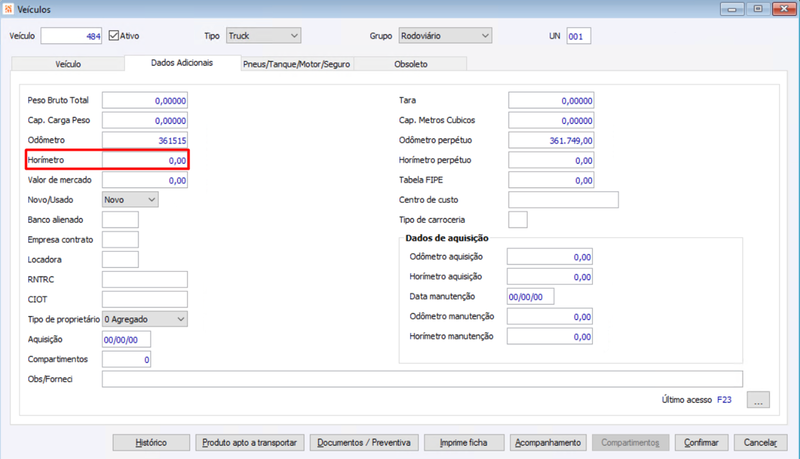Click the Histórico button
The height and width of the screenshot is (459, 800).
point(151,443)
